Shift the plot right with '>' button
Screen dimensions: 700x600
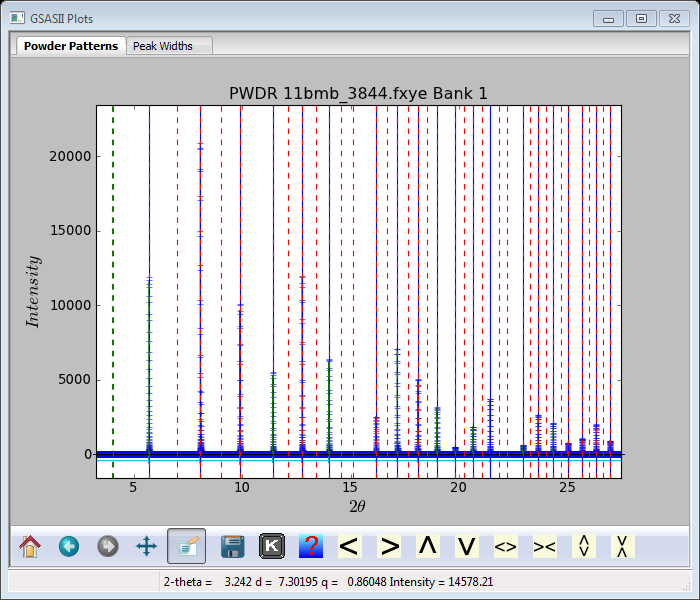(389, 546)
